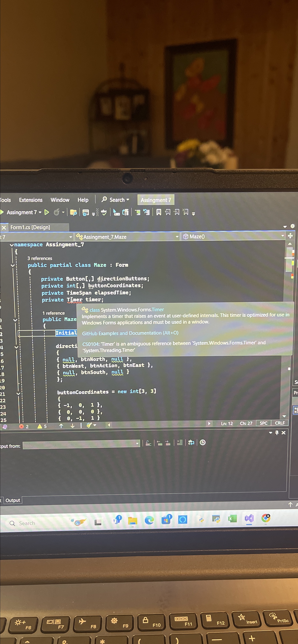Click the Ln: 12 line indicator
The width and height of the screenshot is (298, 644).
pos(227,423)
